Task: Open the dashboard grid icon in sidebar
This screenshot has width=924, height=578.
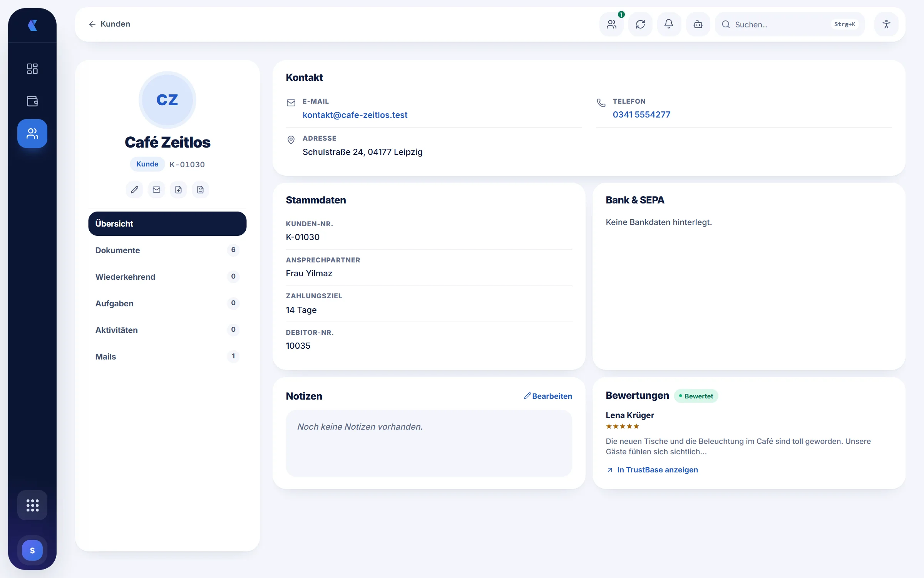Action: pyautogui.click(x=32, y=69)
